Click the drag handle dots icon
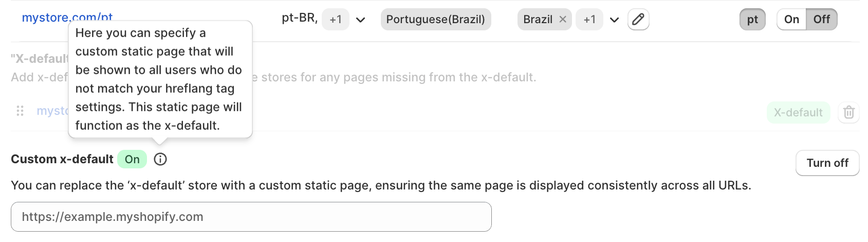Viewport: 868px width, 242px height. (x=20, y=111)
